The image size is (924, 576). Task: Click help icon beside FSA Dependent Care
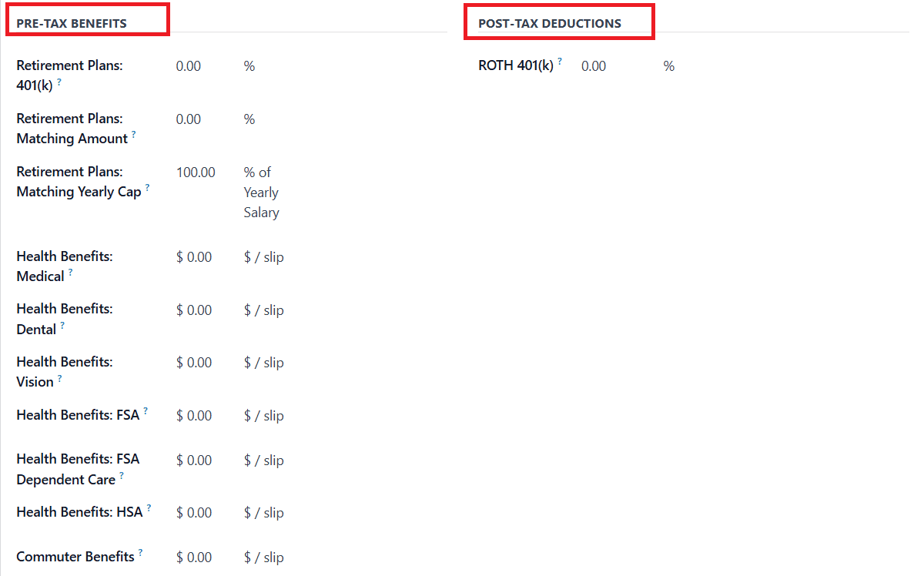pyautogui.click(x=122, y=476)
